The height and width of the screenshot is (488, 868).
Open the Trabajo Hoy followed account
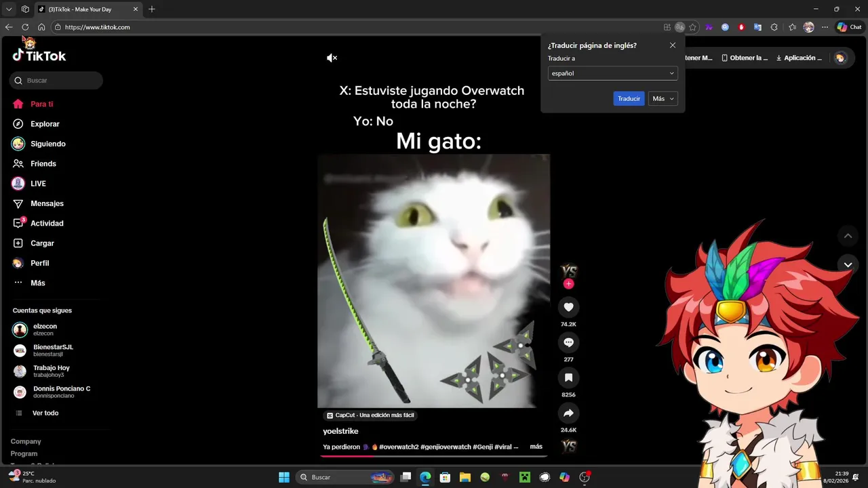coord(41,371)
